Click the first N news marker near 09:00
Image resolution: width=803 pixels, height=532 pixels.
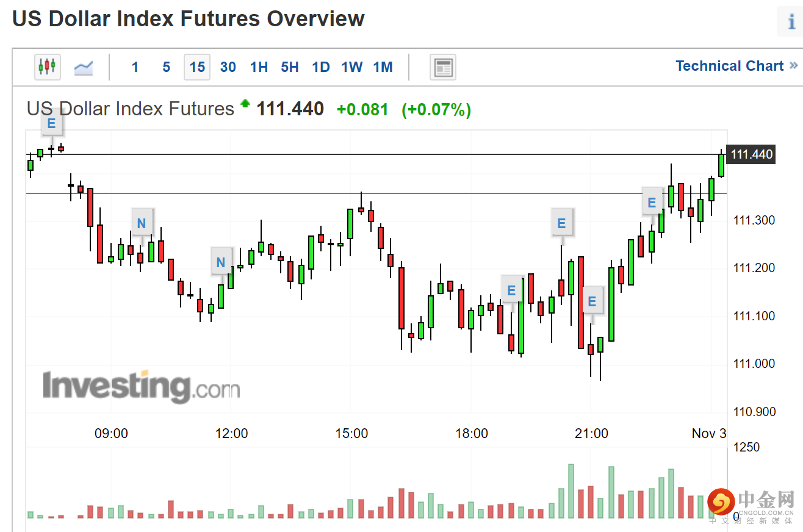click(142, 223)
